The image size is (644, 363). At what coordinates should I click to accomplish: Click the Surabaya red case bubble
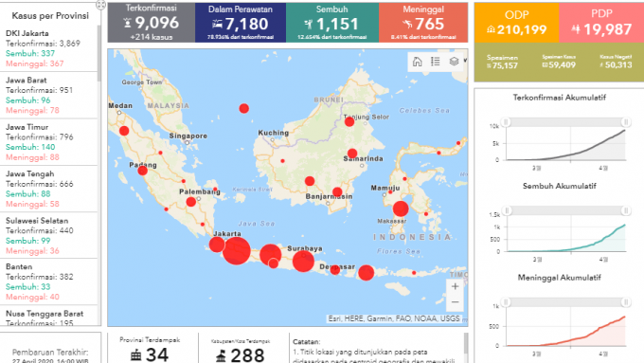[303, 261]
